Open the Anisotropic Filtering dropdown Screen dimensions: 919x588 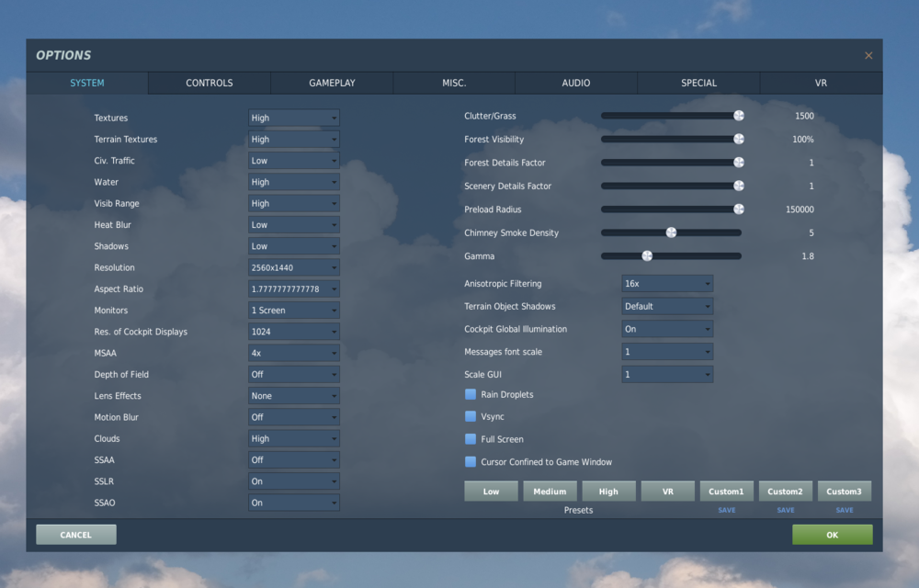[x=666, y=283]
